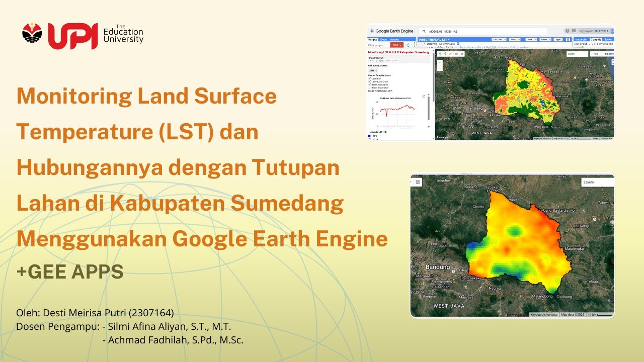Expand Layers panel on the upper map

click(x=577, y=54)
